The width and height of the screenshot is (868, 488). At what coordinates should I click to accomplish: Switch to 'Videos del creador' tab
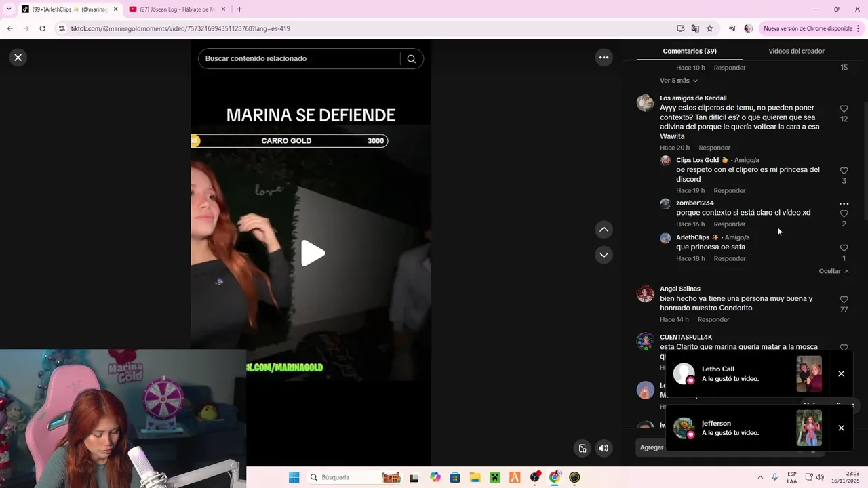tap(796, 51)
